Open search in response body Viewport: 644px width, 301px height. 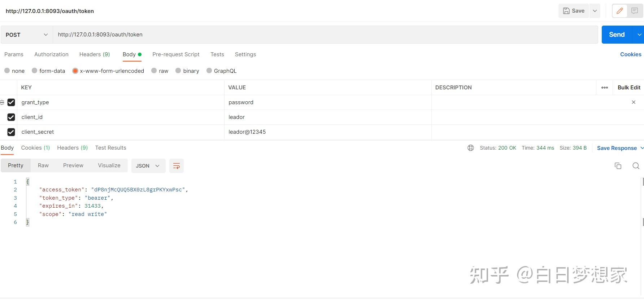pos(636,166)
